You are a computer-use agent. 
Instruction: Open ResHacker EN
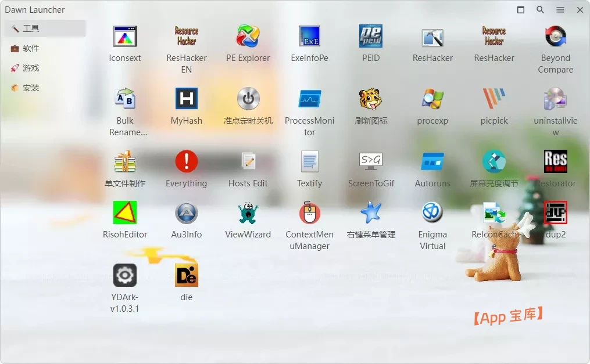pos(187,36)
